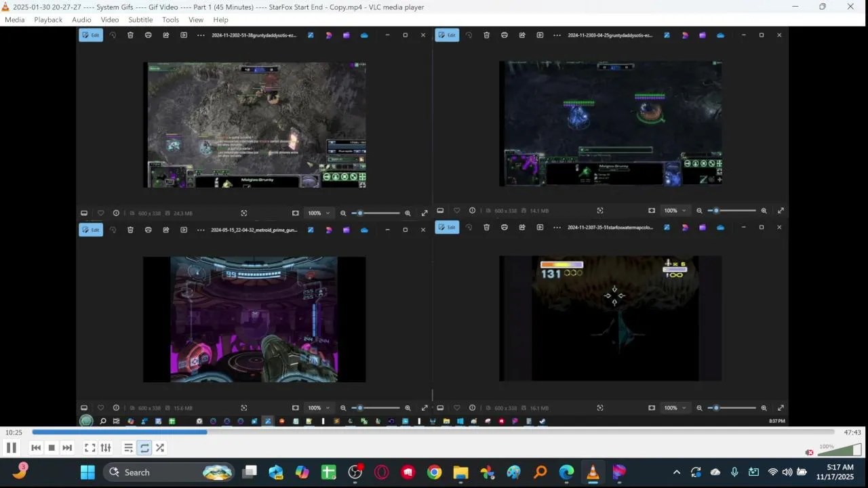Share image from the 2303-04-25gruntydaddysotis window

tap(522, 35)
